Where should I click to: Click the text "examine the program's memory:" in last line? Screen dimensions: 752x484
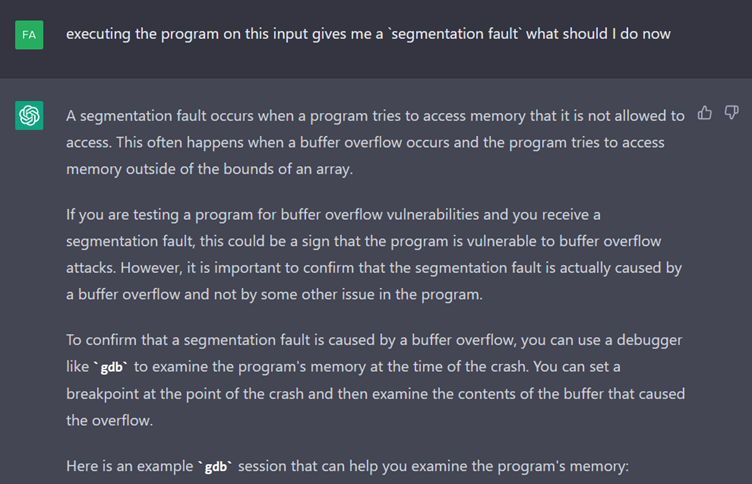[x=529, y=466]
